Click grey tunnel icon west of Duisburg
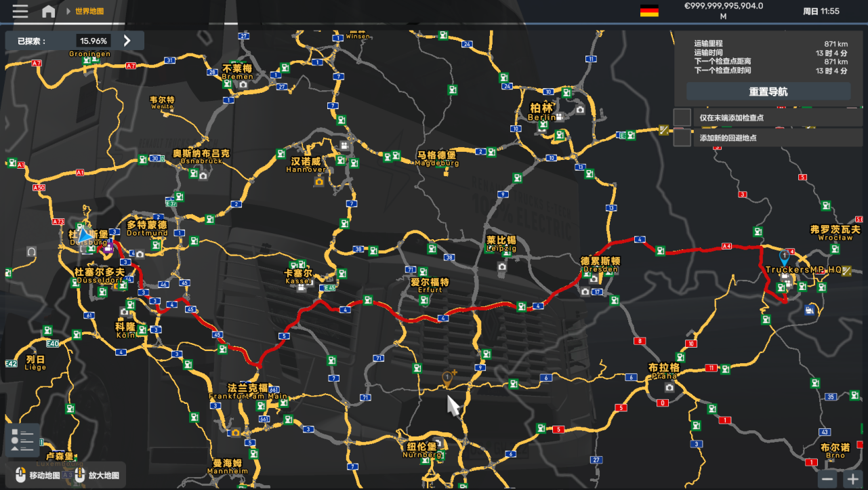This screenshot has height=490, width=868. pos(31,251)
